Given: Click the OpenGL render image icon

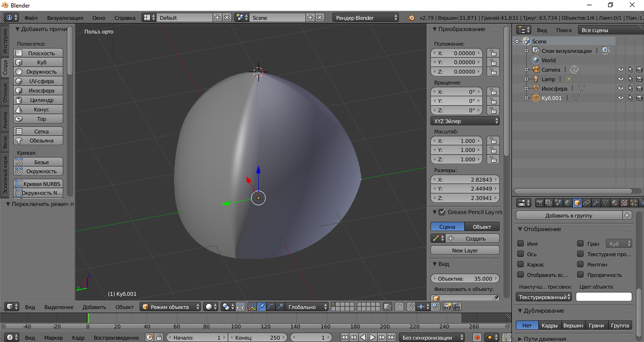Looking at the screenshot, I should (x=447, y=307).
